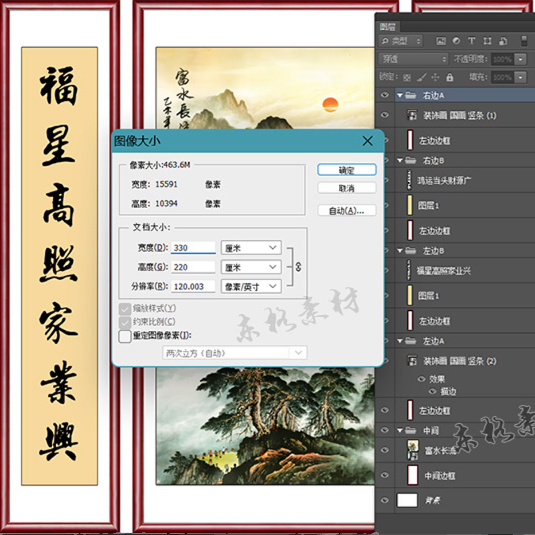Select the 背景 layer thumbnail
Image resolution: width=535 pixels, height=535 pixels.
coord(407,500)
